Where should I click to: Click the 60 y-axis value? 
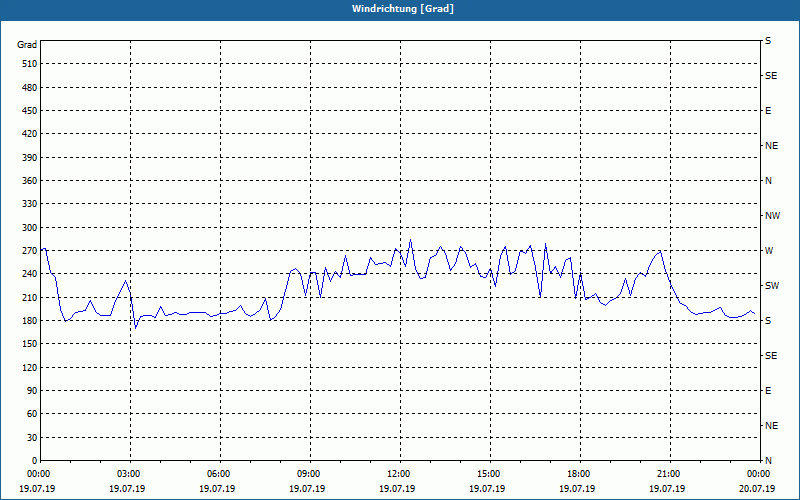[33, 414]
